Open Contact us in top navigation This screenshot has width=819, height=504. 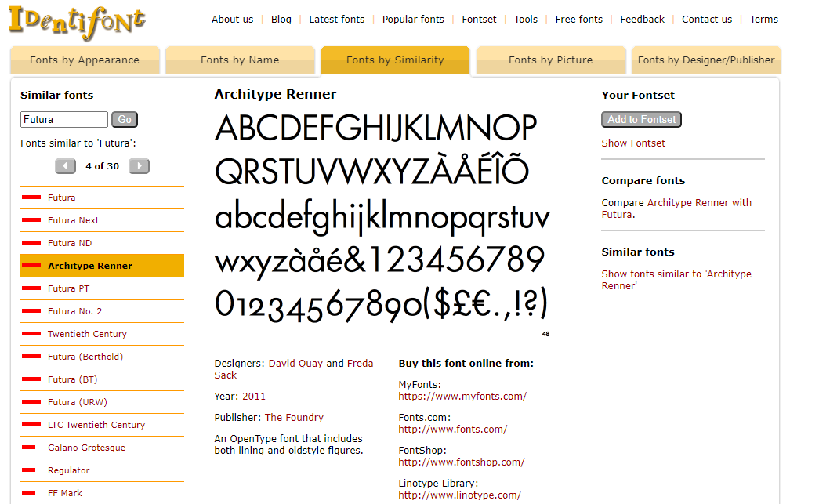tap(707, 20)
